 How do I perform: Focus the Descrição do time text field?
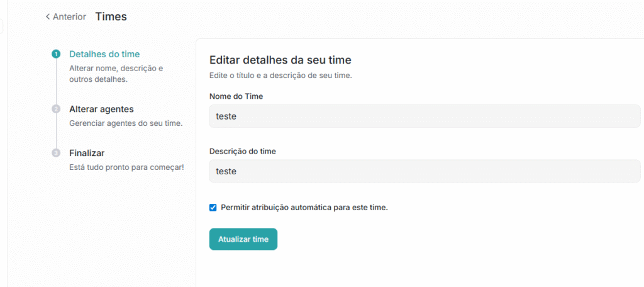(x=425, y=171)
